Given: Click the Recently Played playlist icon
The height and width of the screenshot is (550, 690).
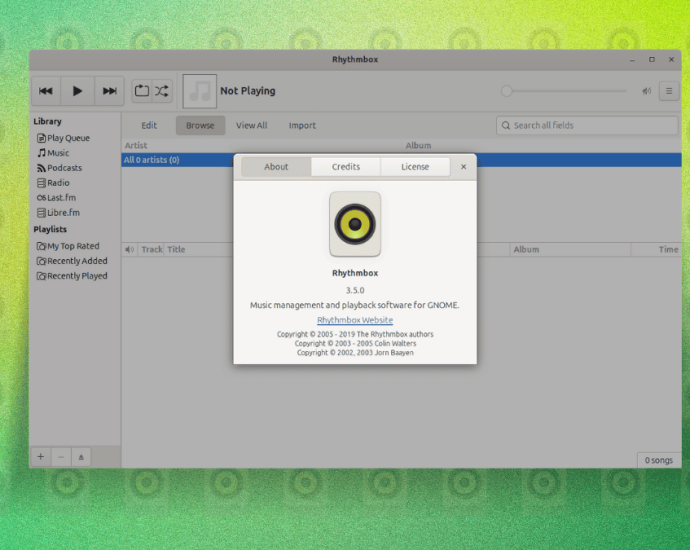Looking at the screenshot, I should [x=41, y=276].
